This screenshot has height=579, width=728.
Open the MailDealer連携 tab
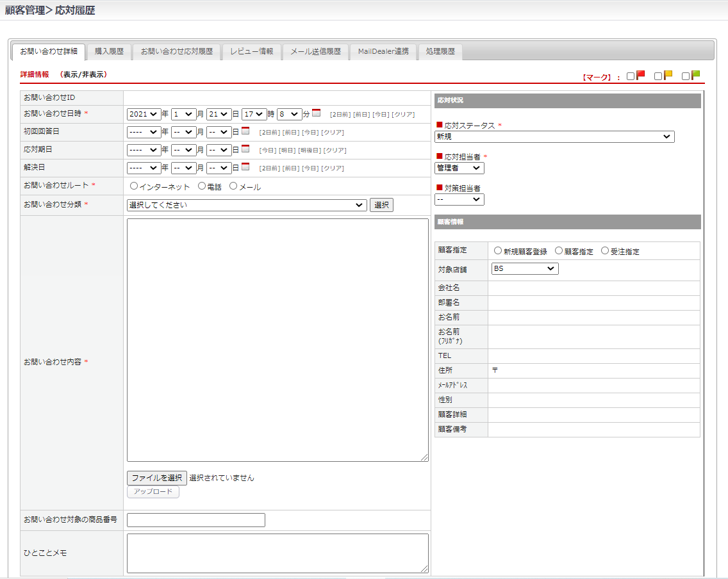click(x=383, y=51)
